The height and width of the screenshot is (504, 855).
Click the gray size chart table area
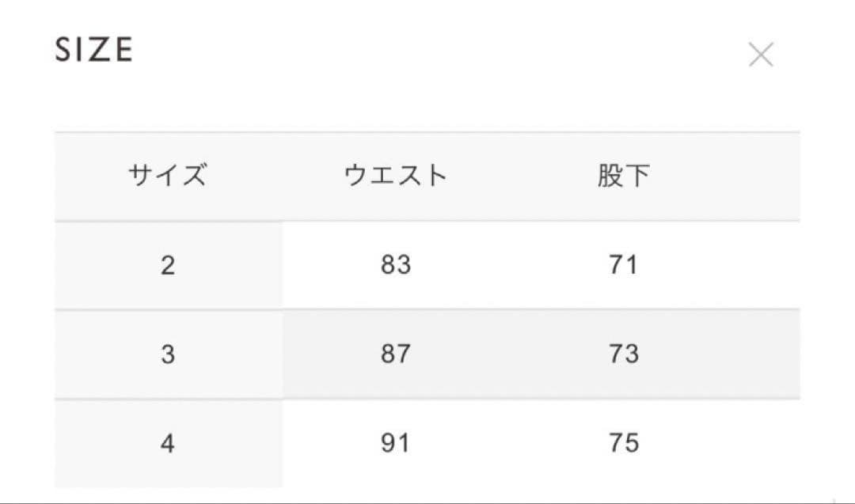427,309
